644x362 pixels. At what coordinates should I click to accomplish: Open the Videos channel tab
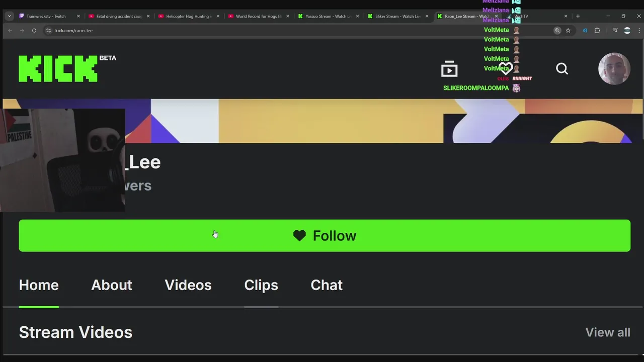point(188,285)
